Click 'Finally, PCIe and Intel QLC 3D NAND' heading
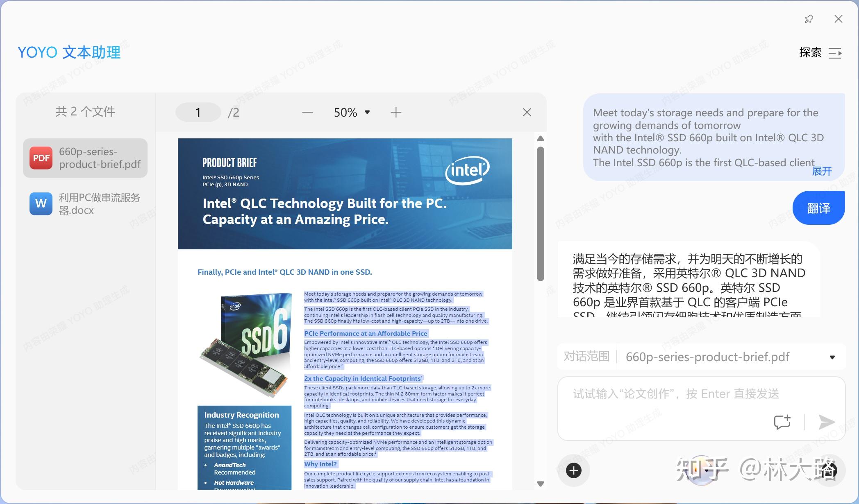Viewport: 859px width, 504px height. (x=285, y=272)
